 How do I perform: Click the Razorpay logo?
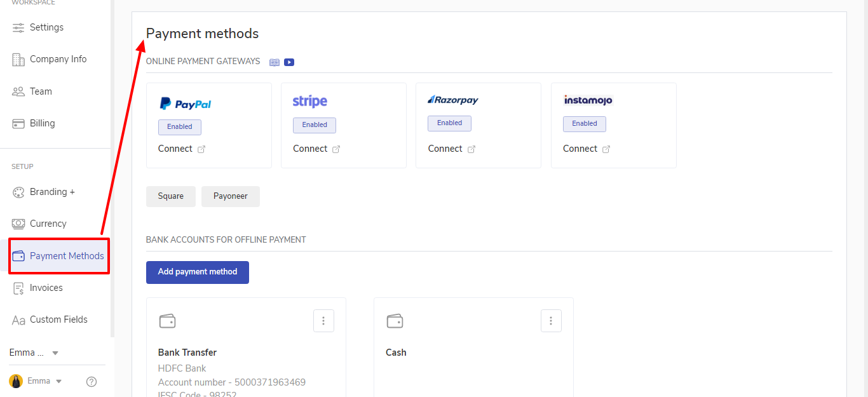[453, 100]
